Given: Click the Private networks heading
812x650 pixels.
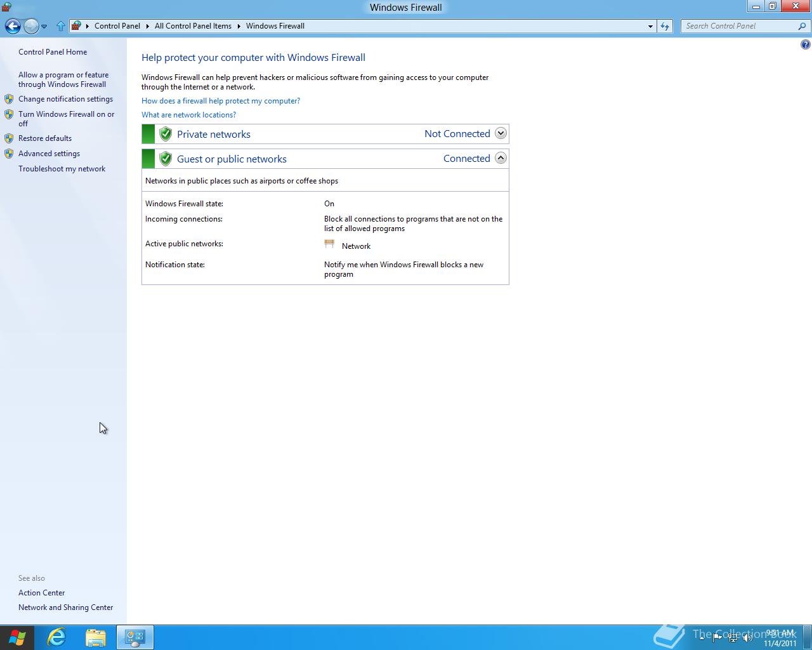Looking at the screenshot, I should [214, 134].
